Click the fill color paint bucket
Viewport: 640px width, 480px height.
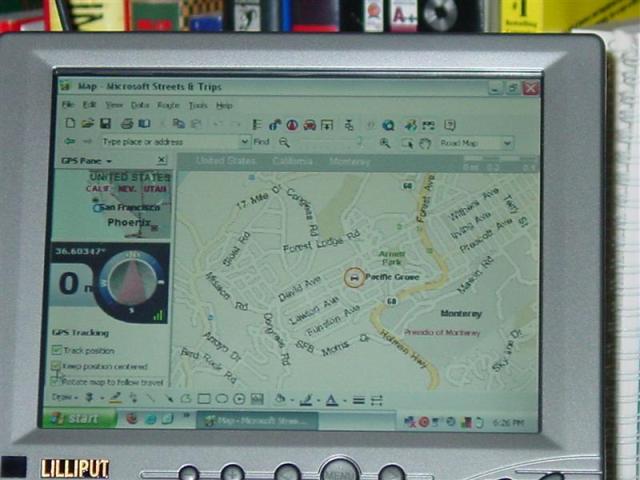pos(281,399)
